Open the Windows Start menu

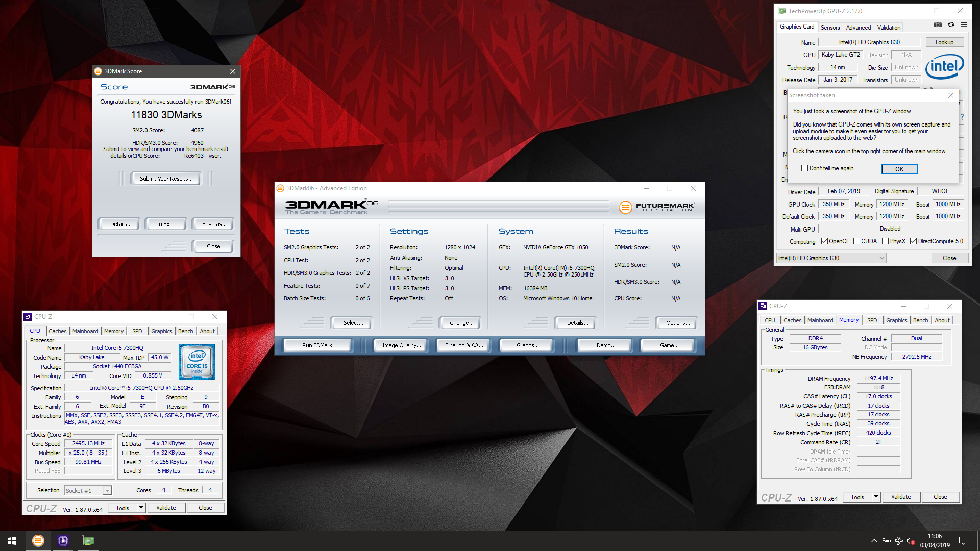click(12, 541)
